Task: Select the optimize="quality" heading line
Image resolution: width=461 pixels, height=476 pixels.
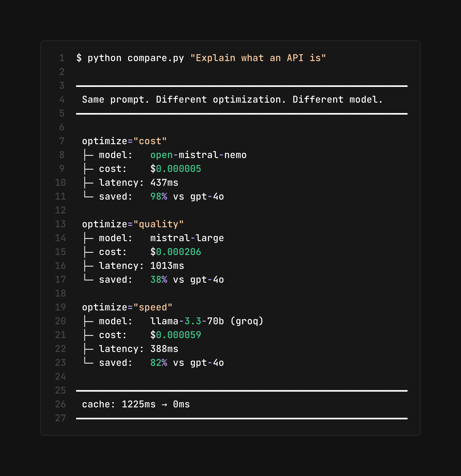Action: [x=133, y=224]
